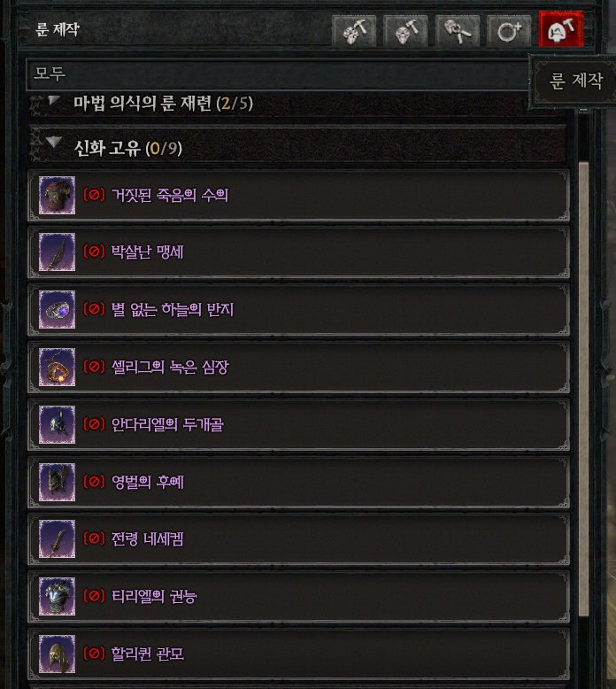This screenshot has width=616, height=689.
Task: Click the 별 없는 하늘의 반지 ring icon
Action: coord(57,310)
